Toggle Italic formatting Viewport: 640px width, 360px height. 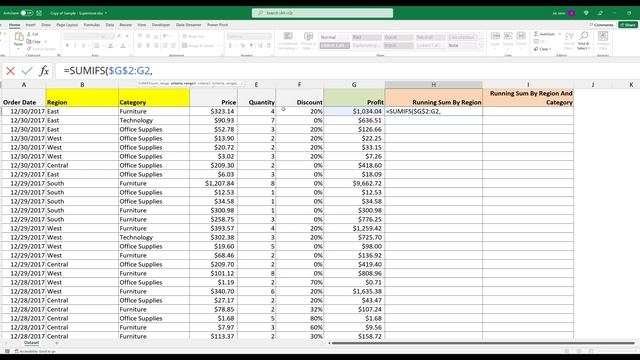[75, 46]
